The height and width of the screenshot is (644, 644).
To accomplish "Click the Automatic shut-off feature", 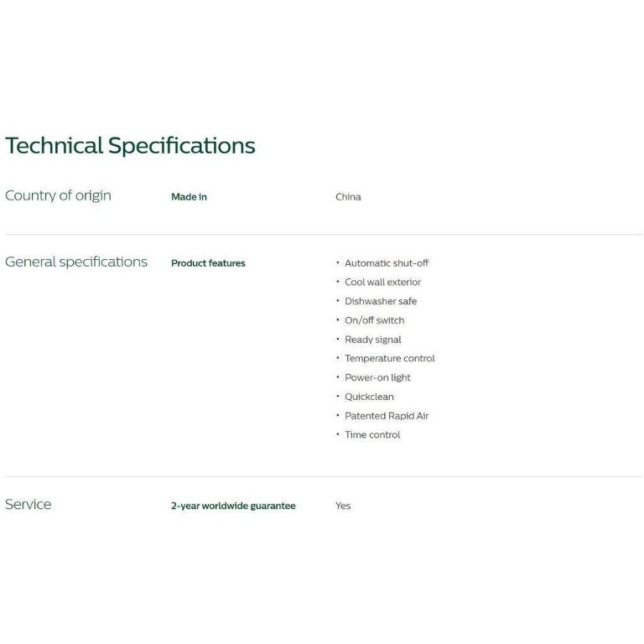I will [x=386, y=263].
